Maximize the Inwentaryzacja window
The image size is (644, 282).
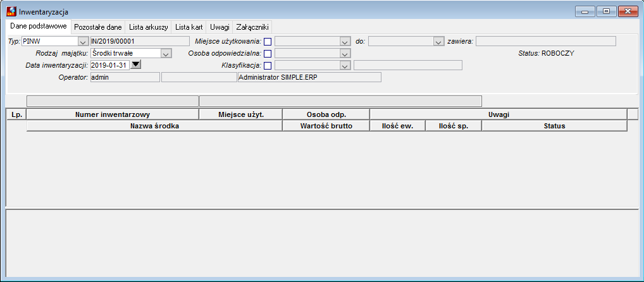(x=606, y=11)
